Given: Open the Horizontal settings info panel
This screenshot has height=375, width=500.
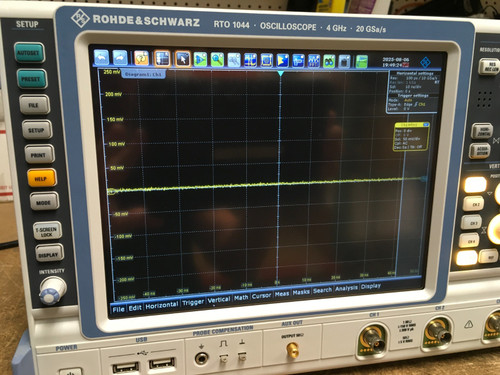Looking at the screenshot, I should click(x=414, y=82).
